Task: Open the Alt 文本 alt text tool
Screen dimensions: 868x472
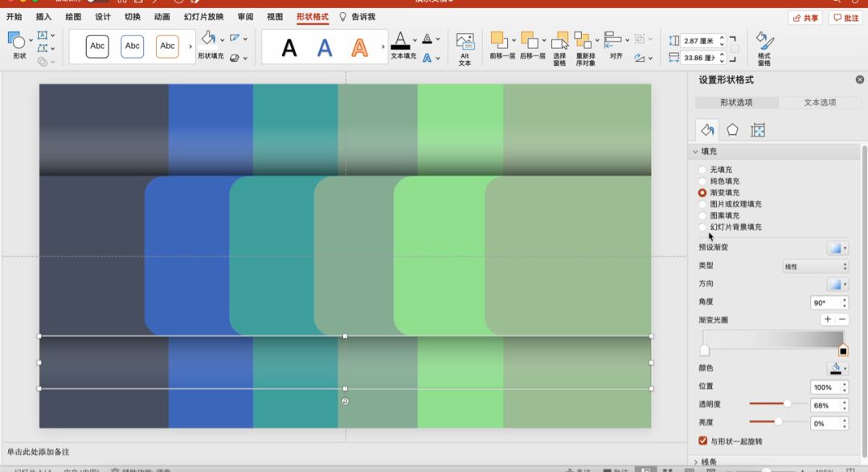Action: pyautogui.click(x=465, y=49)
